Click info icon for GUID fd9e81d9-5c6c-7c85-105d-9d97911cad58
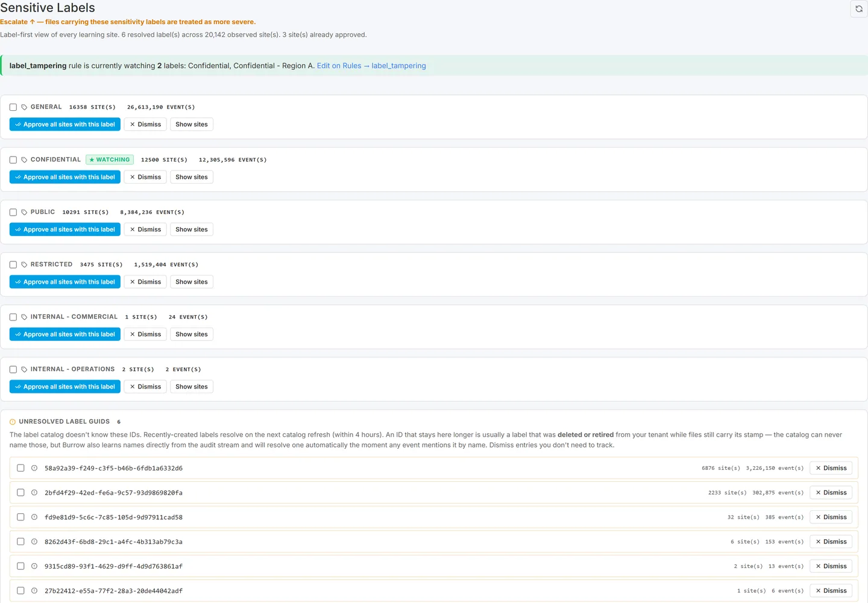 34,517
